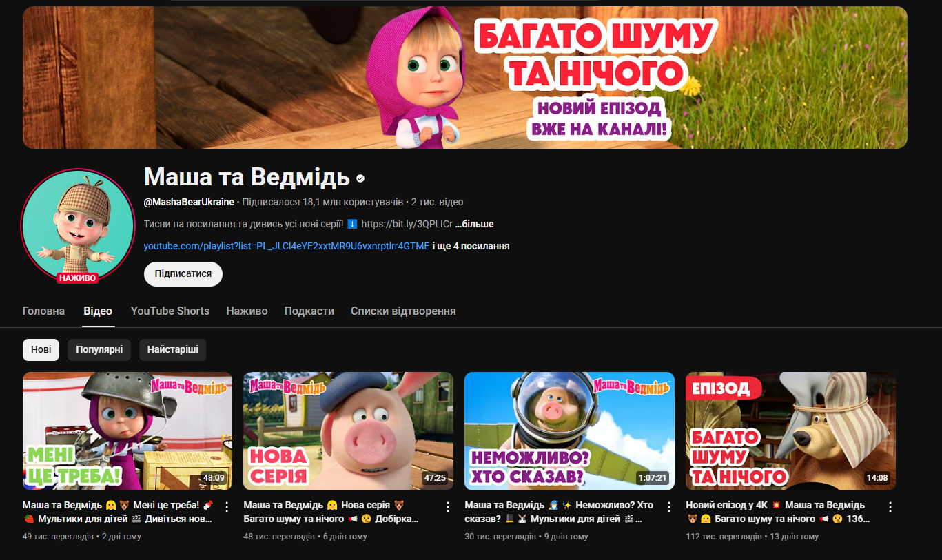This screenshot has height=560, width=942.
Task: Expand 'і ще 4 посилання' links list
Action: pyautogui.click(x=471, y=246)
